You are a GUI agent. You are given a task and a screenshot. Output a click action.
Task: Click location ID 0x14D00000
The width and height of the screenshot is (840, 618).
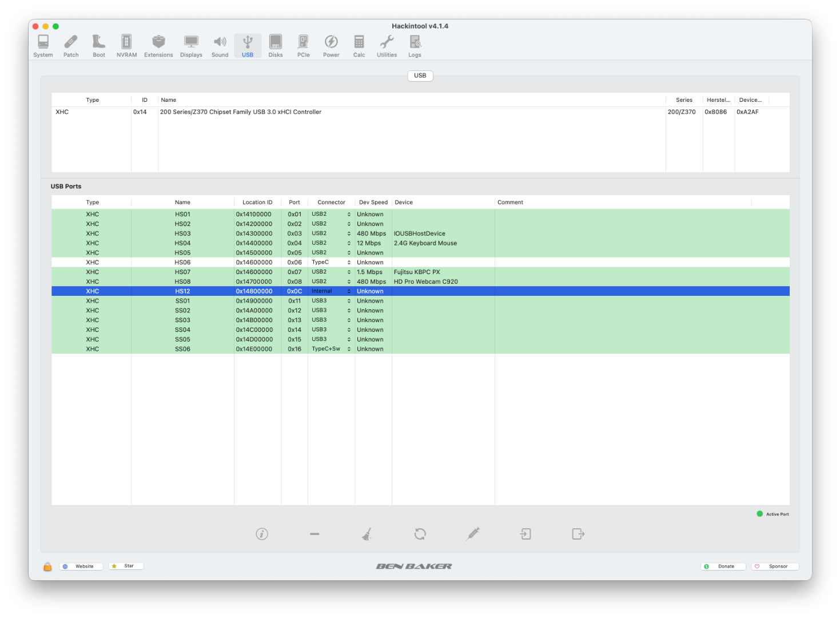(x=254, y=339)
